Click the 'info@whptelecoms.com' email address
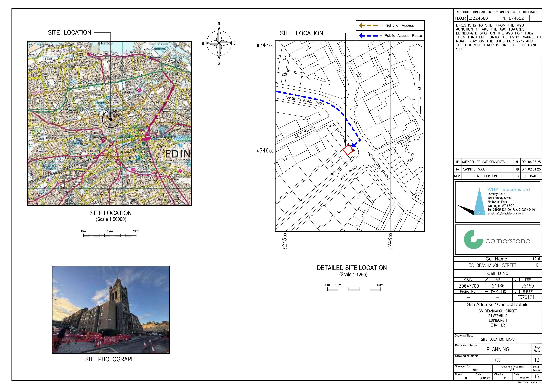The height and width of the screenshot is (392, 554). click(x=509, y=214)
